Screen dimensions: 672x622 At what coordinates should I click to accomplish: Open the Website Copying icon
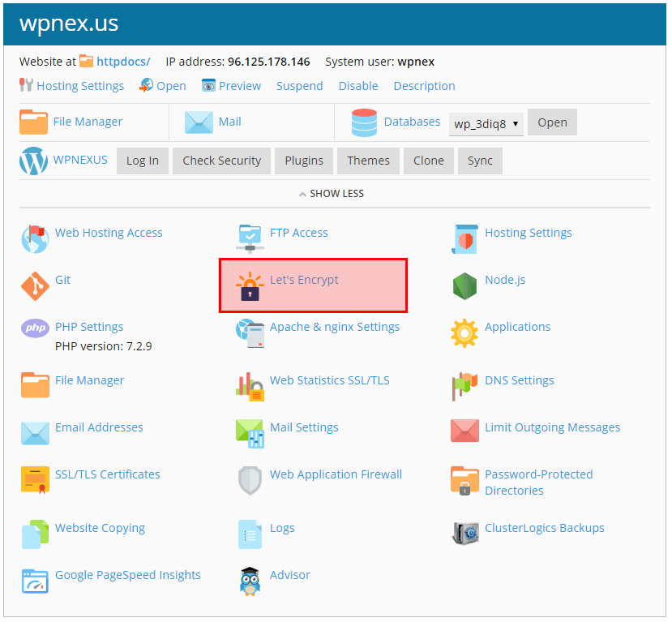point(35,534)
